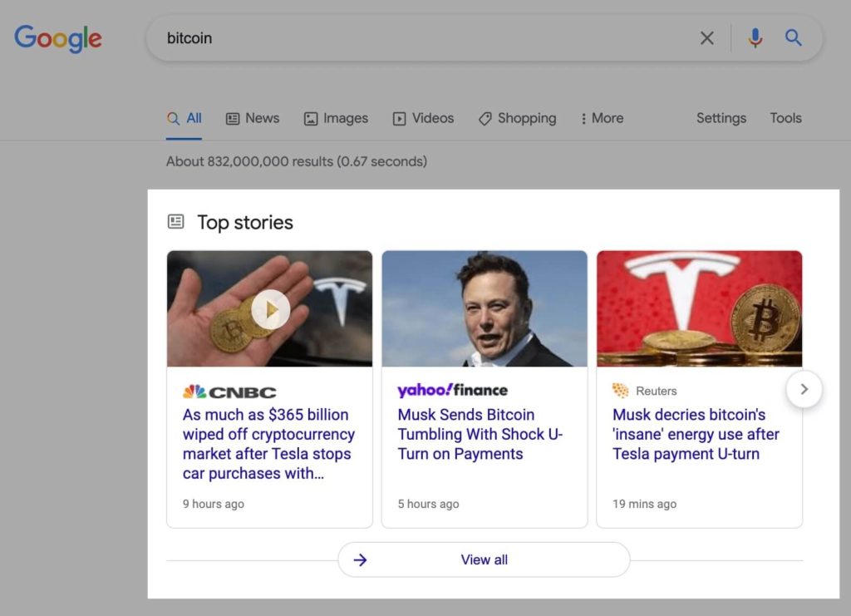Open the Tools option
Viewport: 851px width, 616px height.
785,118
